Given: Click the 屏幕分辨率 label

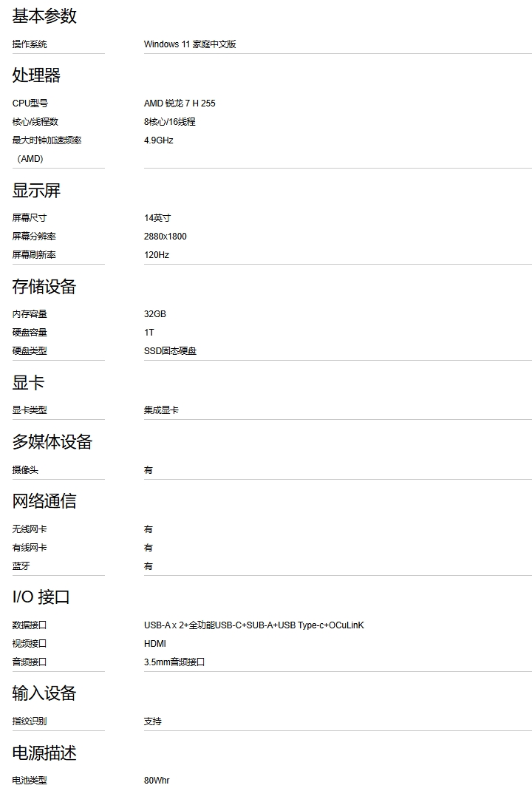Looking at the screenshot, I should click(34, 237).
